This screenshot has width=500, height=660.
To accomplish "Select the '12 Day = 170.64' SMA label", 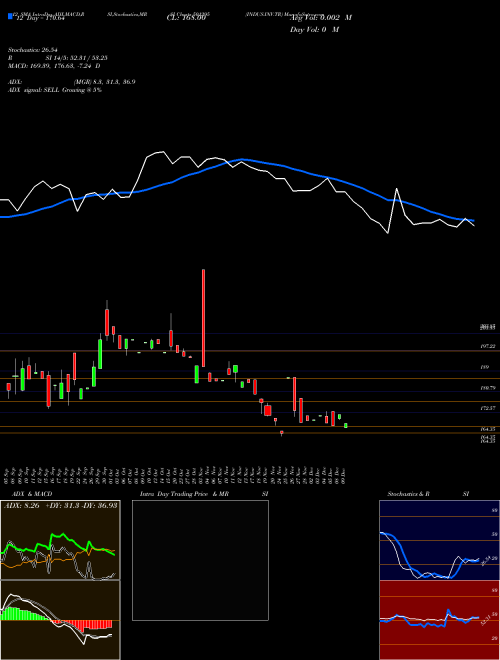I will point(40,18).
